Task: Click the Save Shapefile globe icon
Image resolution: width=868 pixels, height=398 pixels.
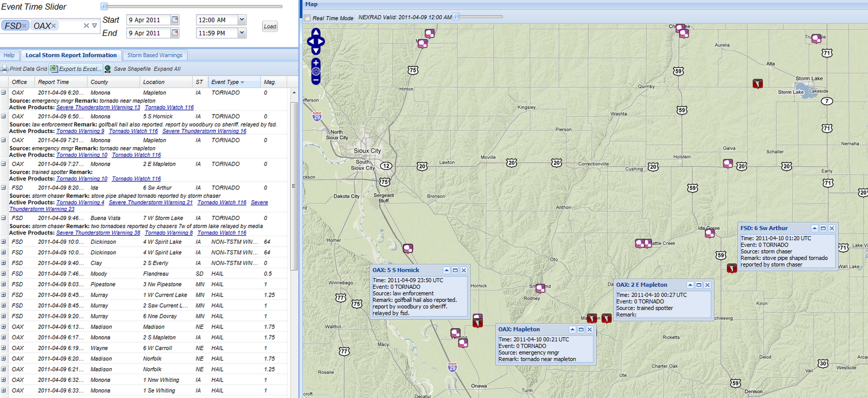Action: (x=107, y=69)
